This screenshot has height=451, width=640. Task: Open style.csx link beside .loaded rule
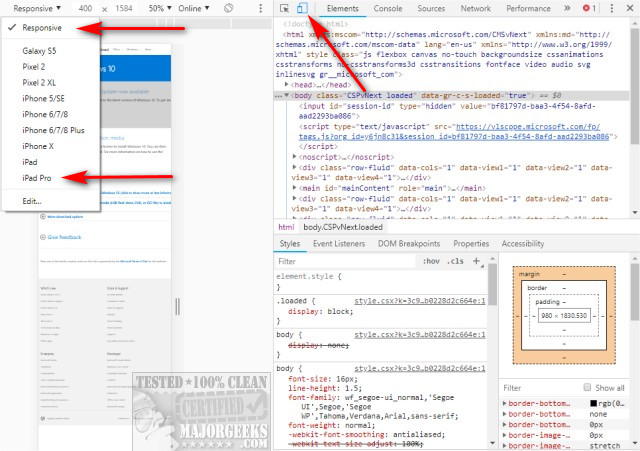point(420,301)
